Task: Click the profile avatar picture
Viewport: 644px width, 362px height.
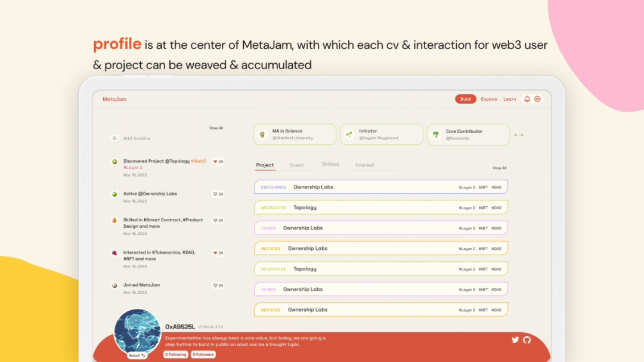Action: coord(137,331)
